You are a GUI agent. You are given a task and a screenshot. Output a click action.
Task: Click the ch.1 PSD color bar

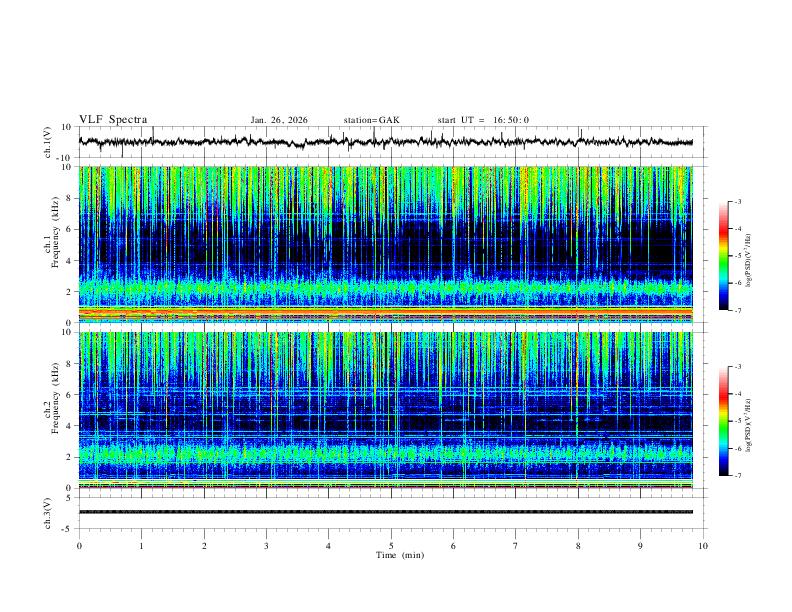pos(724,256)
